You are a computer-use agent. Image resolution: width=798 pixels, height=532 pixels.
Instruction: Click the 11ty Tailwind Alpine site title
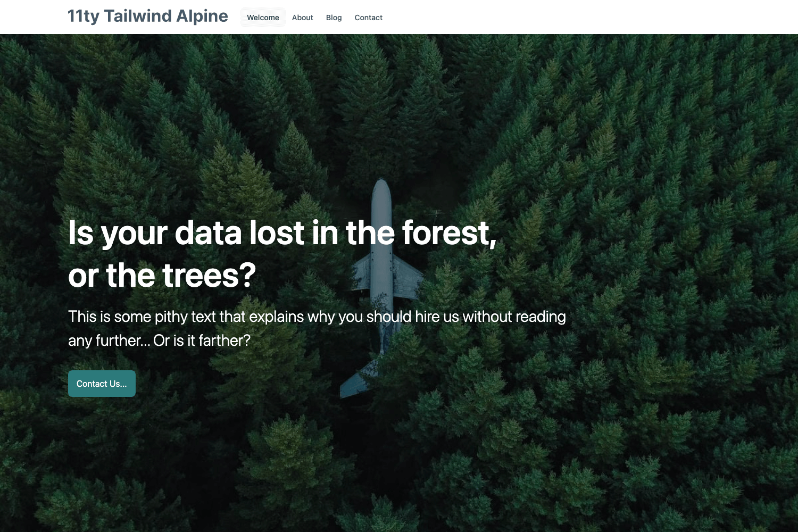[147, 16]
